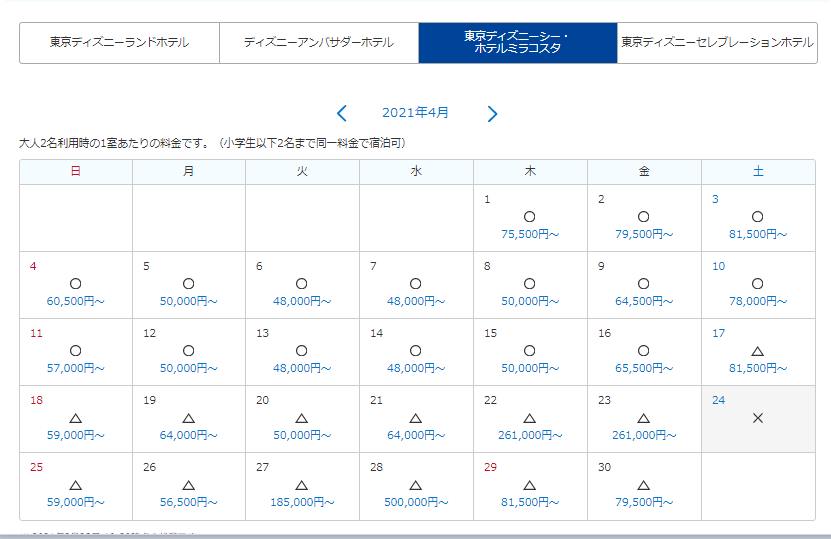Select April 11 price 57,000円~

pyautogui.click(x=75, y=368)
